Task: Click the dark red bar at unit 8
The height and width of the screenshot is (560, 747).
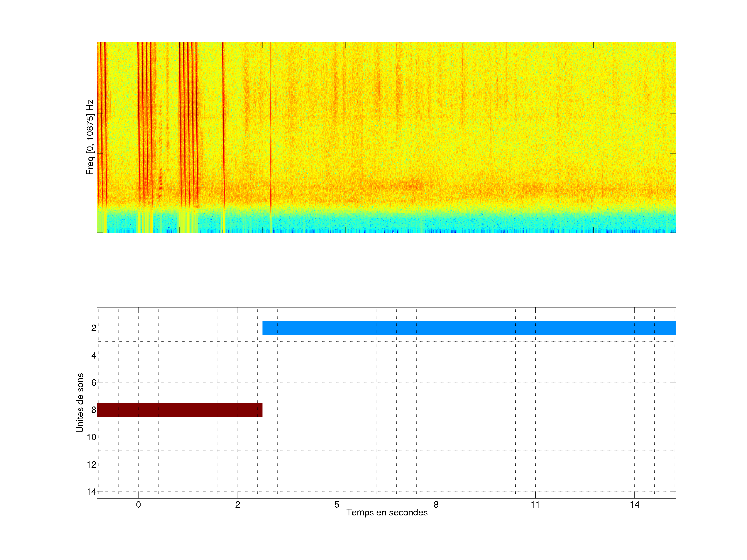Action: [x=180, y=409]
